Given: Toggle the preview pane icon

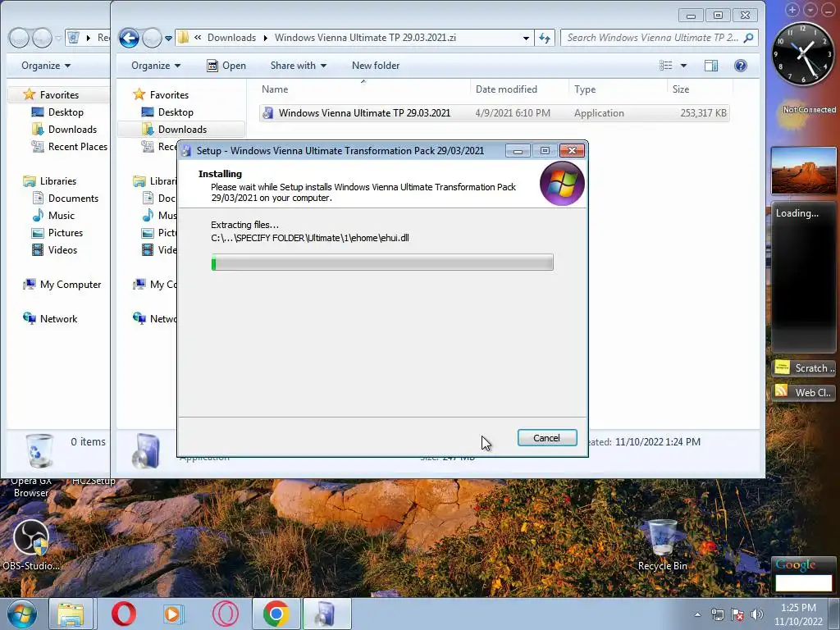Looking at the screenshot, I should pos(711,66).
